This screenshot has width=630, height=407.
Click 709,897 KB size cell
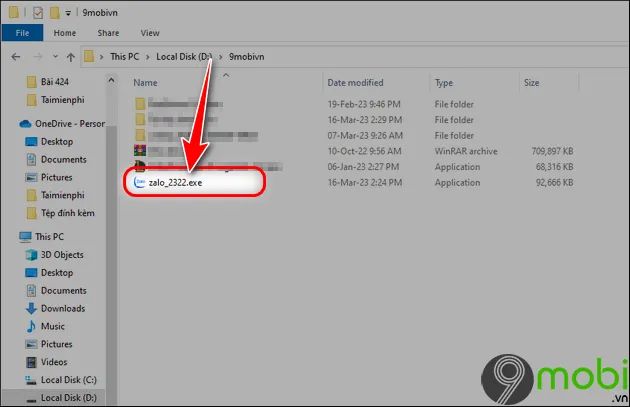[x=552, y=151]
